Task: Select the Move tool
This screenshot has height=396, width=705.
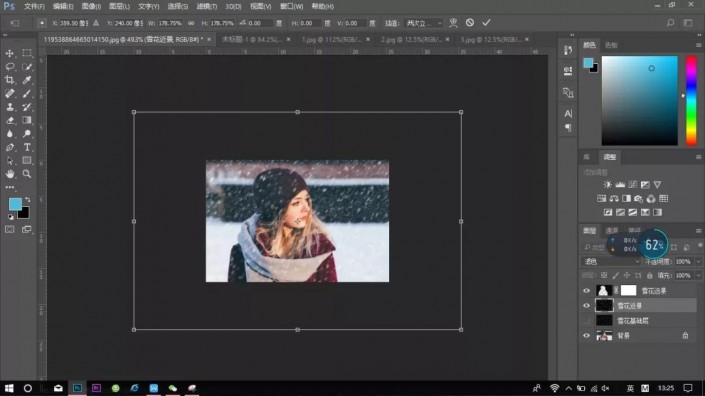Action: [x=9, y=53]
